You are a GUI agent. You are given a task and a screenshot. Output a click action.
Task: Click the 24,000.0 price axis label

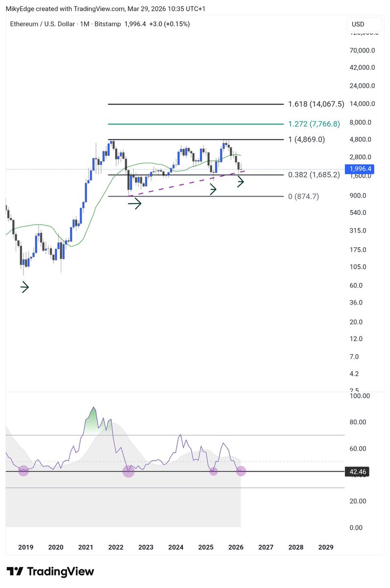tap(362, 86)
